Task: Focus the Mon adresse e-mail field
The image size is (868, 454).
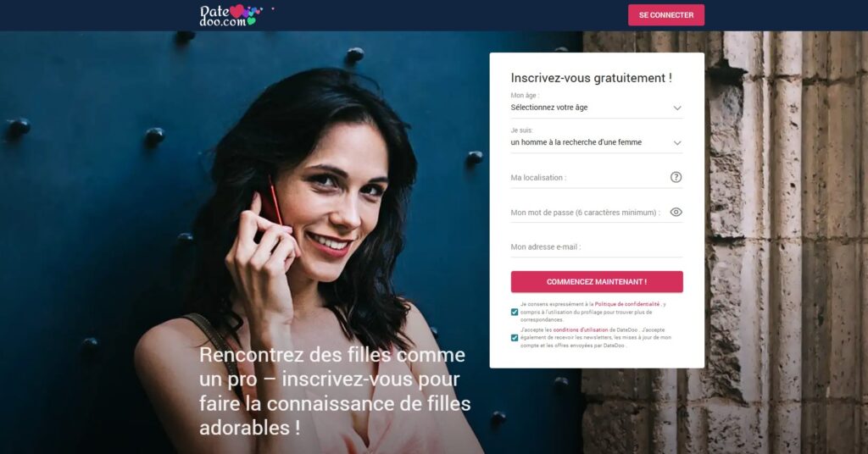Action: point(597,247)
